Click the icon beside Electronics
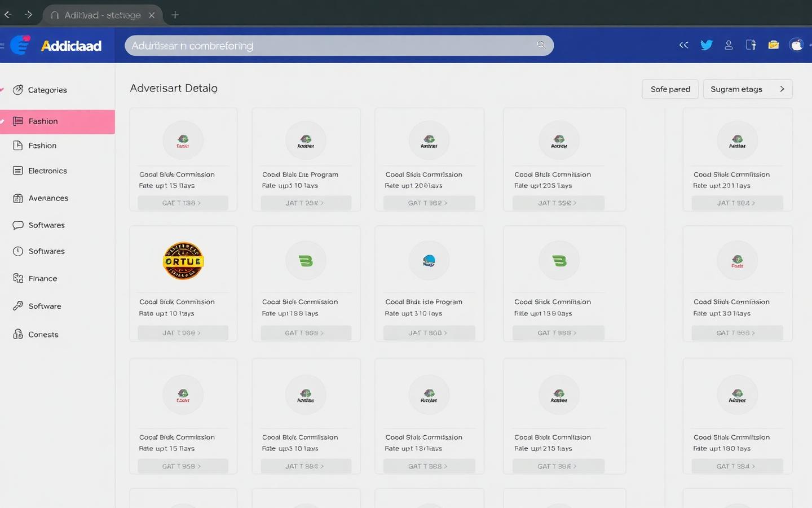Screen dimensions: 812x508 point(18,170)
